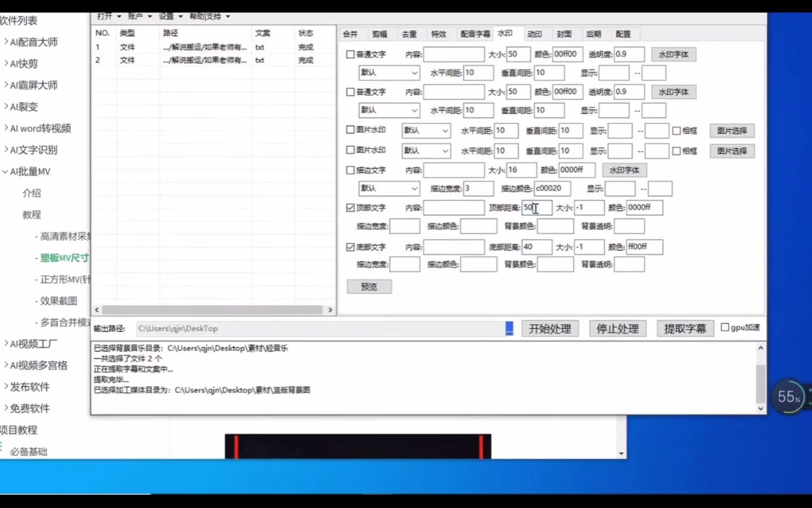Open the 教程 sidebar entry

[x=31, y=214]
